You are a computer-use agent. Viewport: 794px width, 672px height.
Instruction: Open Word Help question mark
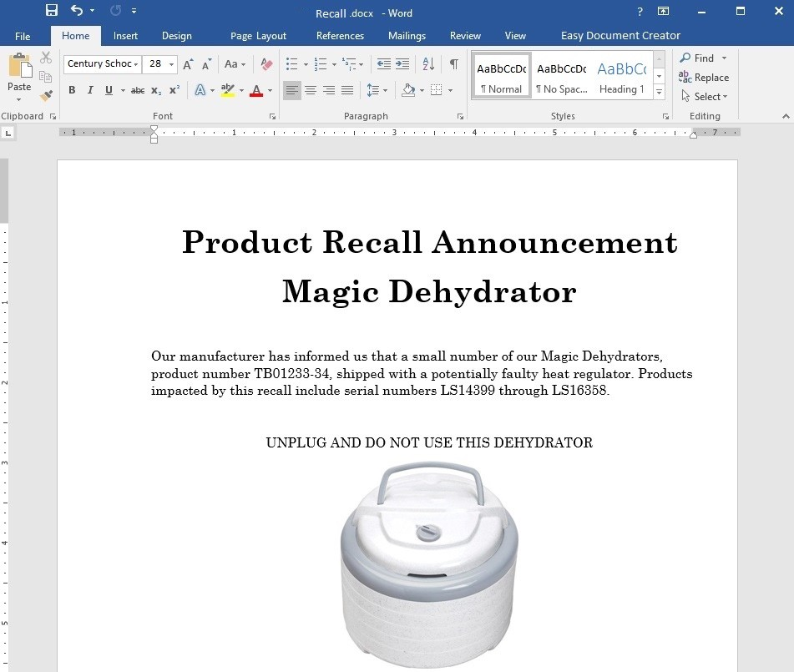[x=640, y=11]
